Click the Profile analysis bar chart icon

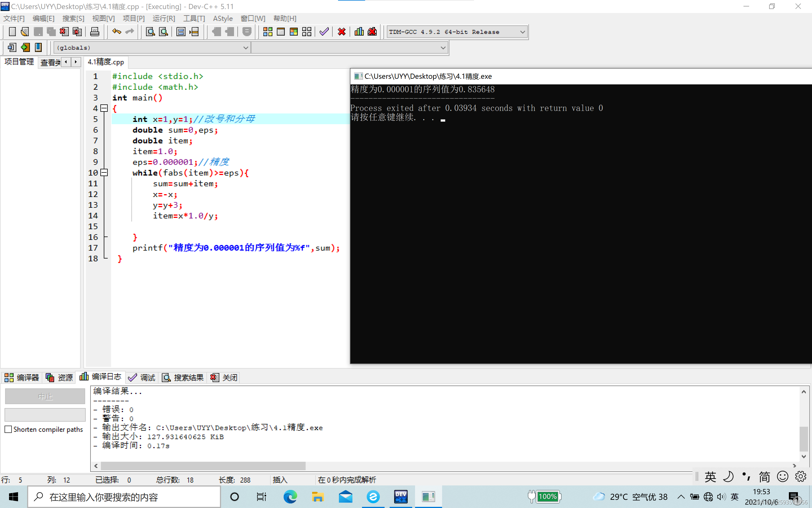[x=359, y=32]
